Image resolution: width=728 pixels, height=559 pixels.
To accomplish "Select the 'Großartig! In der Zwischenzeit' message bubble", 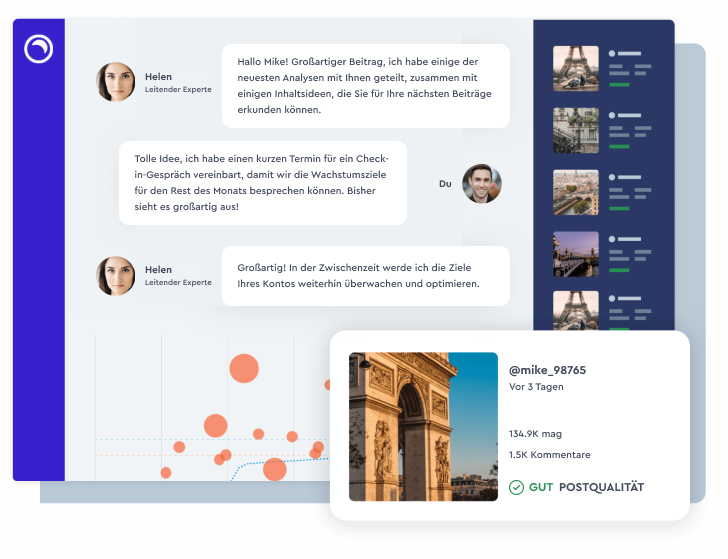I will [x=365, y=276].
